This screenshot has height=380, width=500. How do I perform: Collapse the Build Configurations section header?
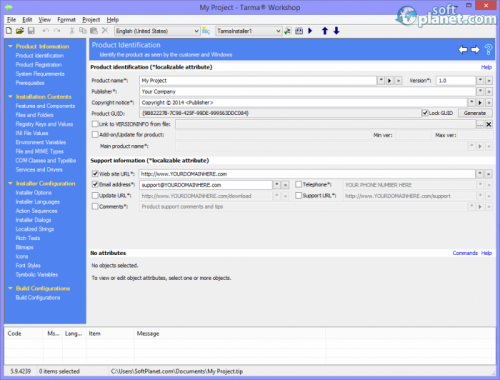pyautogui.click(x=10, y=288)
